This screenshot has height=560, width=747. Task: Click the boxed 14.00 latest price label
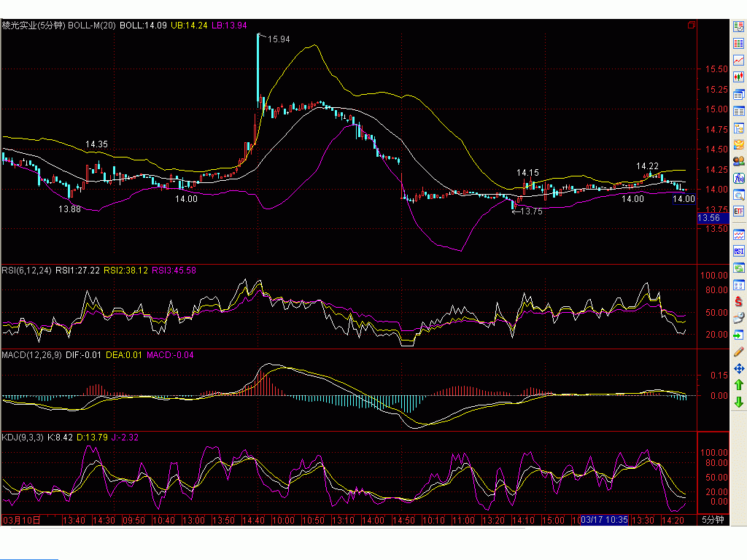(x=684, y=199)
